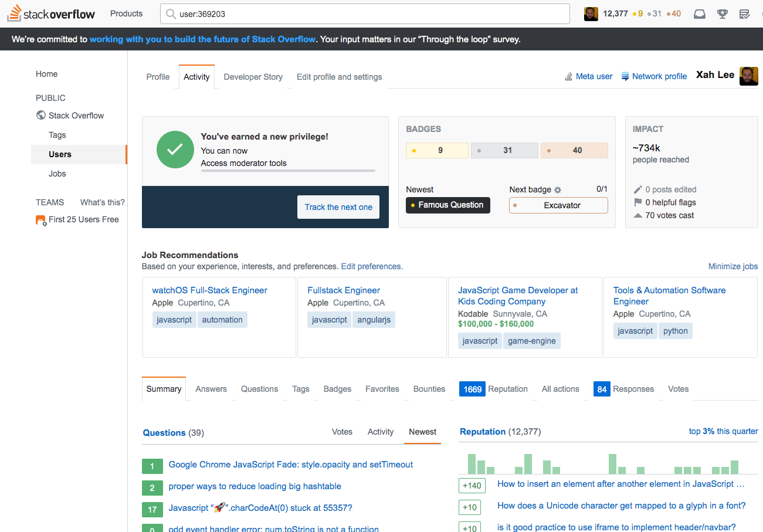763x532 pixels.
Task: Click the bronze badges count box
Action: 574,150
